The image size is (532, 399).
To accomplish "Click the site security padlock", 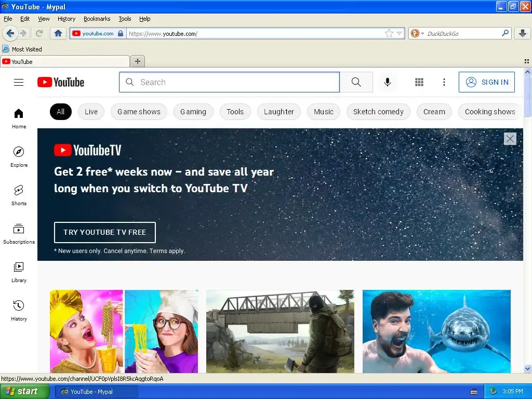I will (121, 33).
